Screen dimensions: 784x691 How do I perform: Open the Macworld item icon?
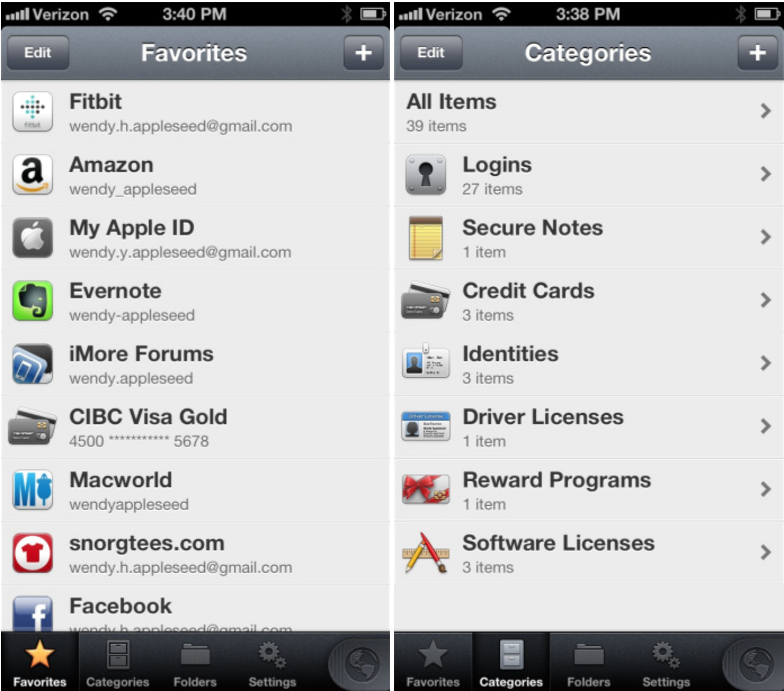tap(33, 490)
